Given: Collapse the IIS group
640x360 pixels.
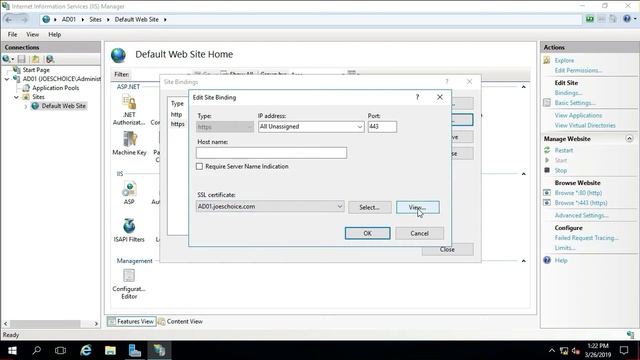Looking at the screenshot, I should [524, 174].
